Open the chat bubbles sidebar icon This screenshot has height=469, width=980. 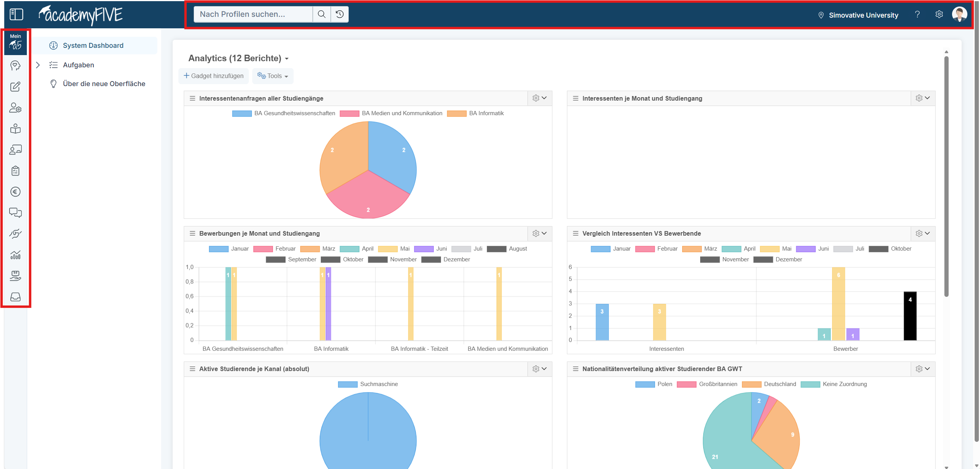tap(15, 213)
